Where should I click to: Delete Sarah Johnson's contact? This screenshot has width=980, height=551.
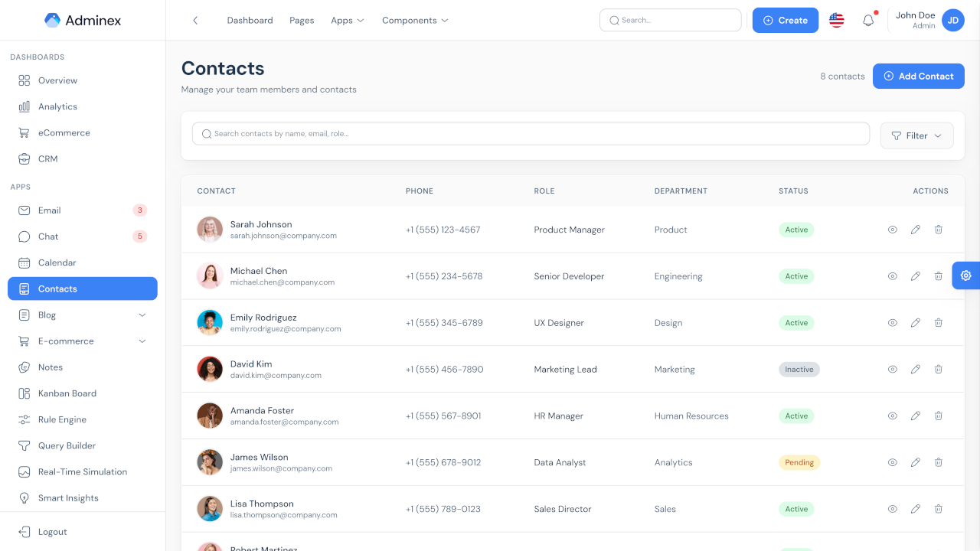939,230
